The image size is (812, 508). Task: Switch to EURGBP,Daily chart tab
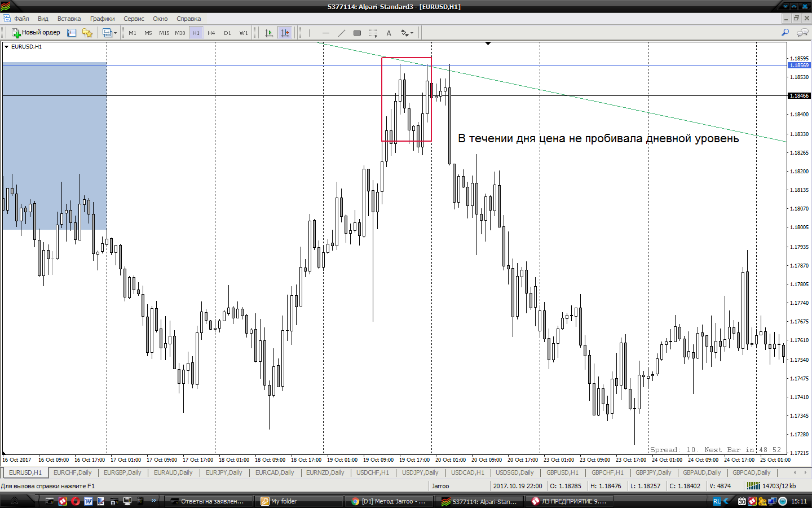pos(122,472)
